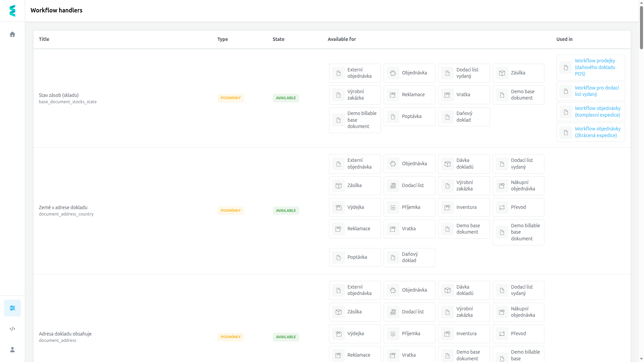Screen dimensions: 644x362
Task: Click the Převod transfer arrows icon in second row
Action: point(502,207)
